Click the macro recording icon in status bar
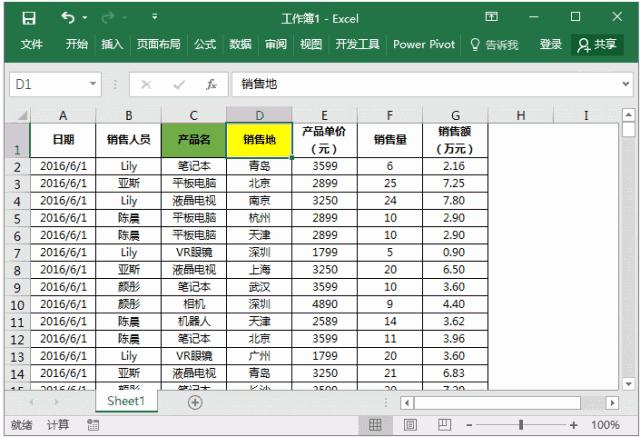 tap(93, 425)
